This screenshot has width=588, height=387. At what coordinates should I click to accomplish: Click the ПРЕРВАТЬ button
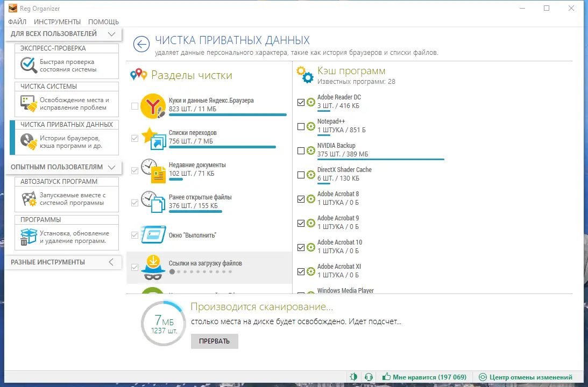tap(215, 341)
